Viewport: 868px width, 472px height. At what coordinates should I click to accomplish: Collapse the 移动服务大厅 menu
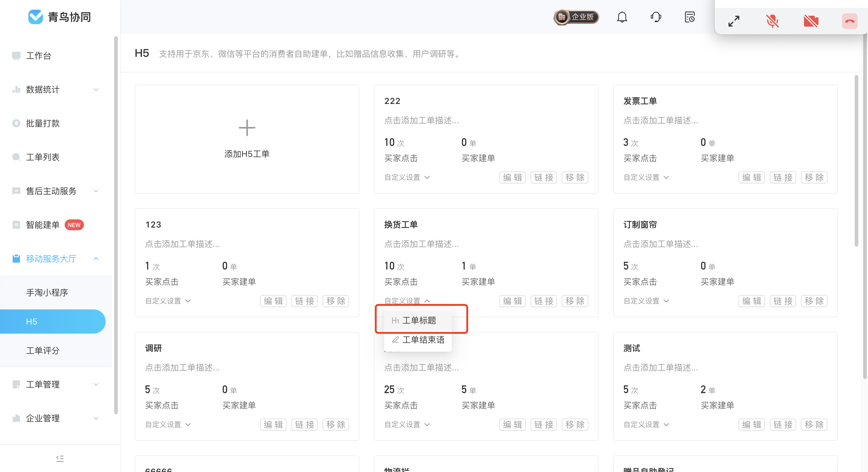(x=56, y=259)
